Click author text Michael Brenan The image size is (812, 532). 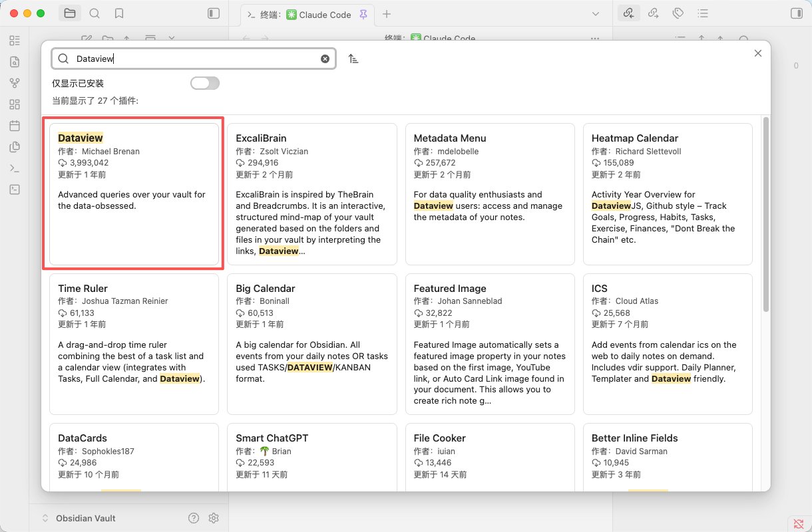[x=110, y=151]
